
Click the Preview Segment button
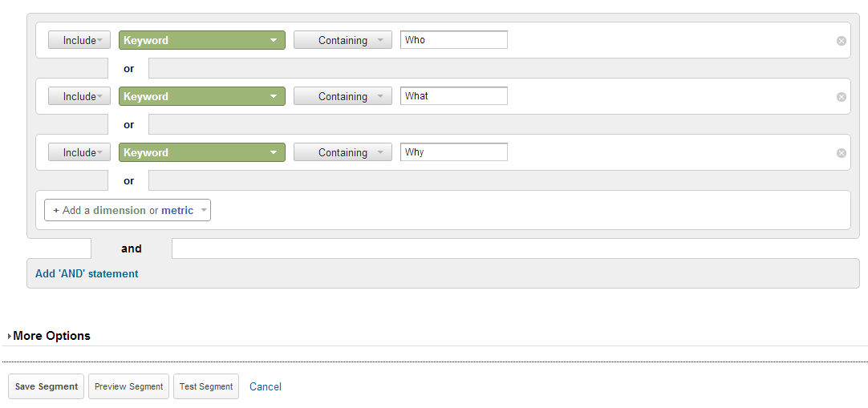pos(128,386)
